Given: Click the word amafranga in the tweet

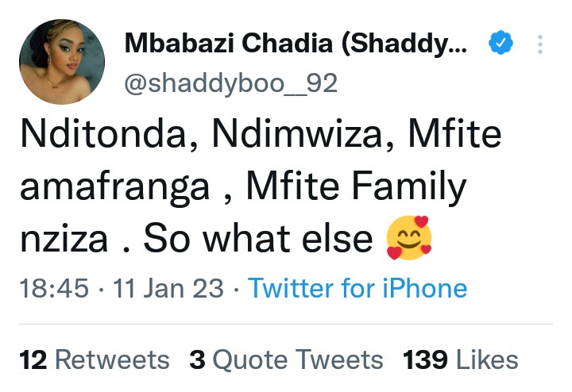Looking at the screenshot, I should click(x=117, y=188).
